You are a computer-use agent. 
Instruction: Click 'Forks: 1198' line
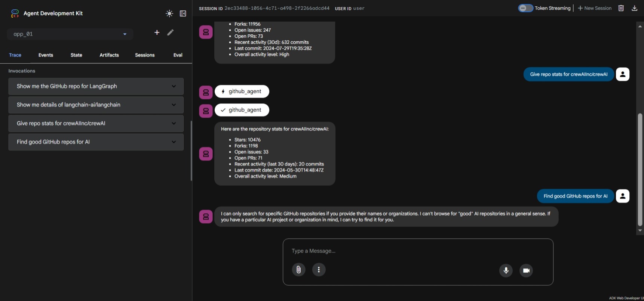pos(246,146)
